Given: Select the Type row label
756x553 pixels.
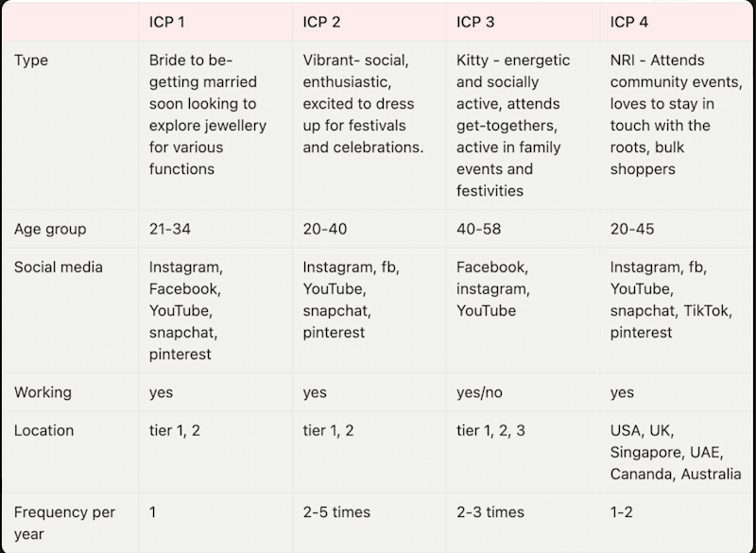Looking at the screenshot, I should tap(31, 60).
